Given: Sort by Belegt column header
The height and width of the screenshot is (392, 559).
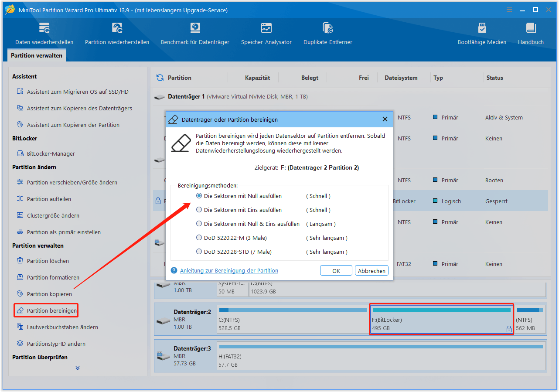Looking at the screenshot, I should (310, 78).
